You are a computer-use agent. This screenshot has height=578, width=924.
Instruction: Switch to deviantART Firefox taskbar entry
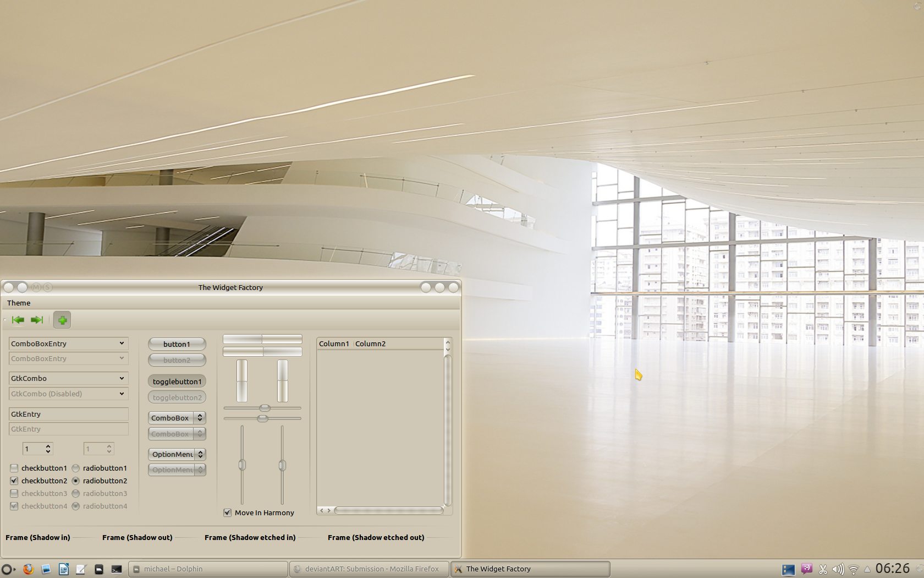pyautogui.click(x=369, y=569)
